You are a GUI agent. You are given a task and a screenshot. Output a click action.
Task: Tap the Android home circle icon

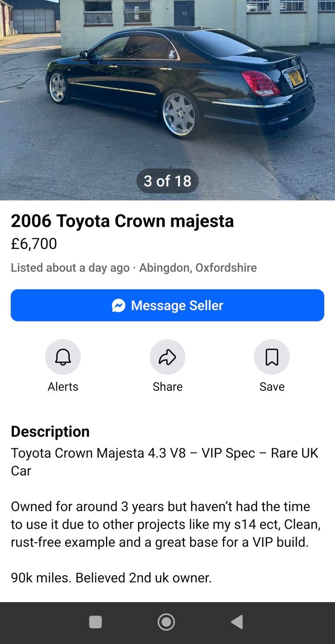tap(166, 622)
